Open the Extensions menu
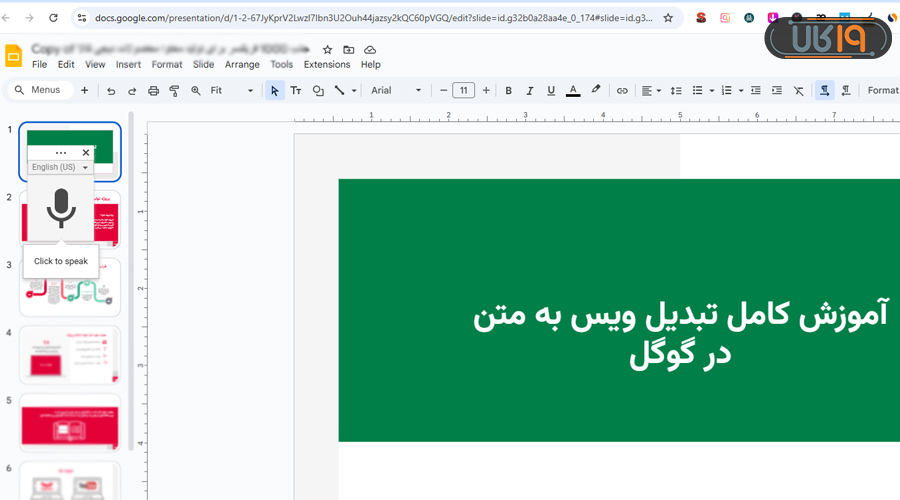900x500 pixels. click(x=327, y=64)
